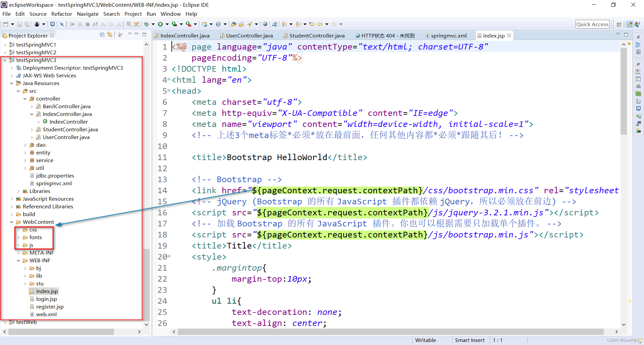Click the Task List icon in right trim
This screenshot has height=345, width=644.
[638, 52]
